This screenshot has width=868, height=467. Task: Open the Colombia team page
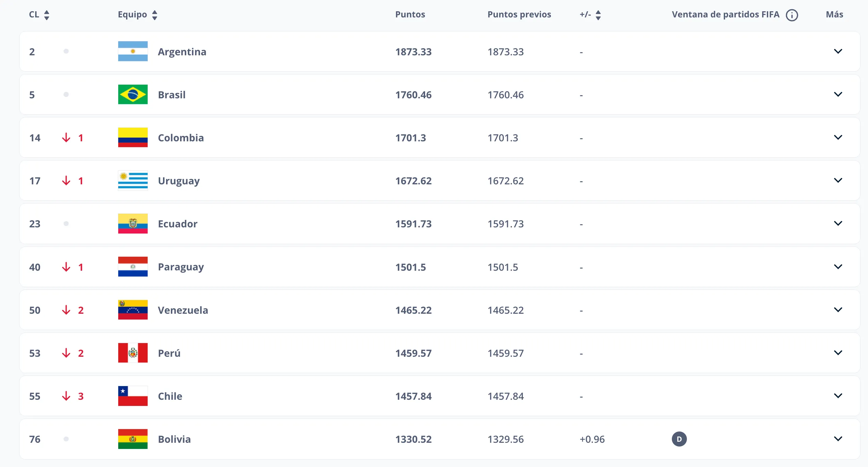tap(180, 138)
